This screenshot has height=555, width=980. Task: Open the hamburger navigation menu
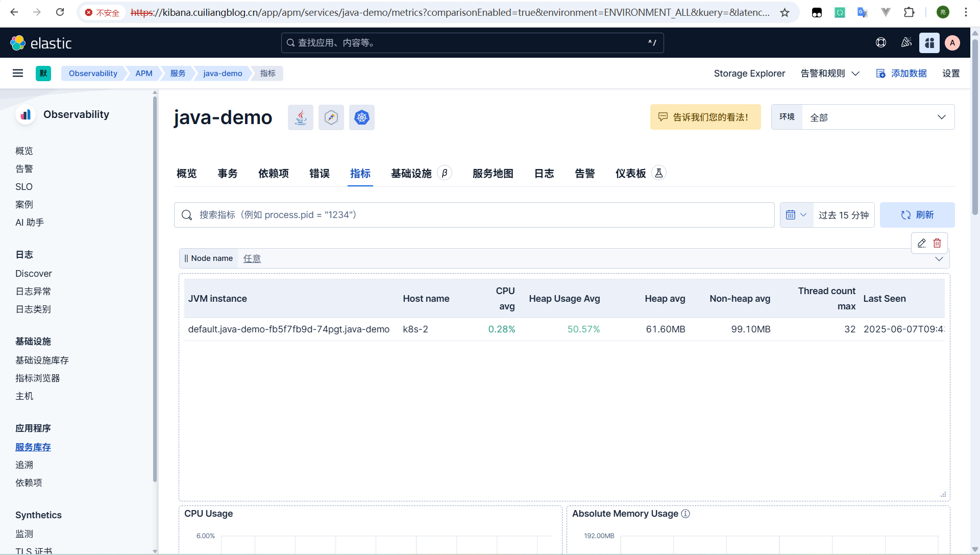pyautogui.click(x=18, y=73)
